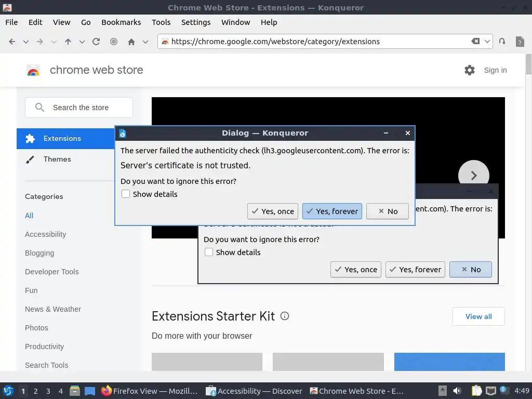This screenshot has width=532, height=399.
Task: Click the back navigation arrow
Action: point(12,42)
